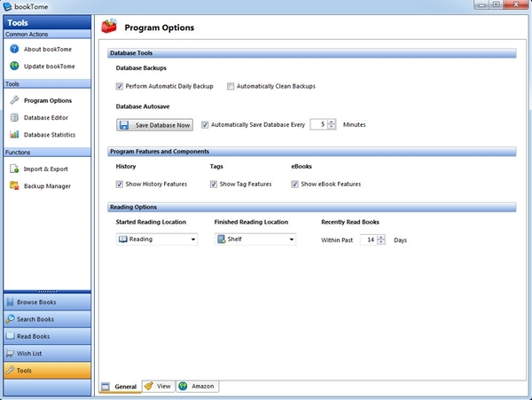Click the bookTome title bar app icon
532x400 pixels.
tap(7, 6)
